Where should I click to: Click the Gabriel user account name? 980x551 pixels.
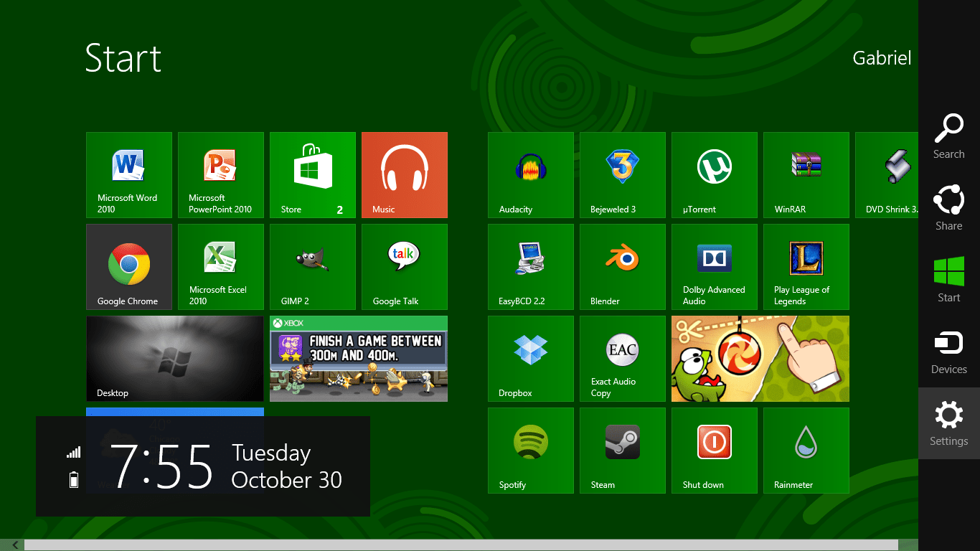(x=882, y=58)
